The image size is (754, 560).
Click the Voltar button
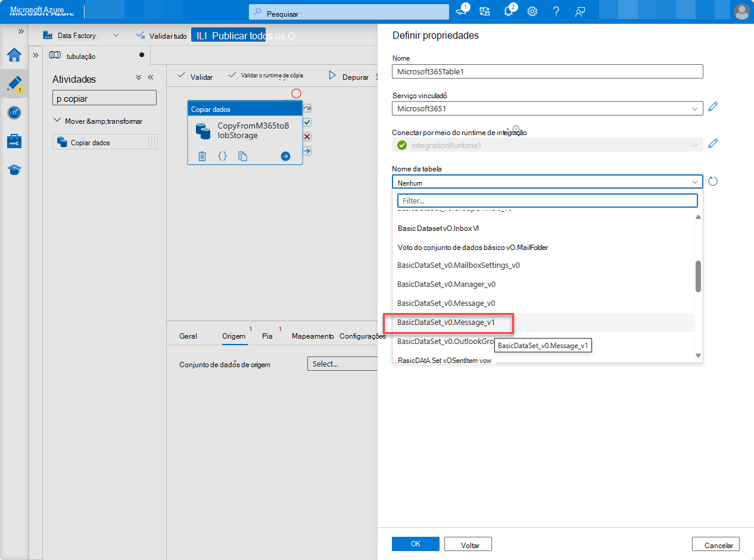pyautogui.click(x=468, y=544)
